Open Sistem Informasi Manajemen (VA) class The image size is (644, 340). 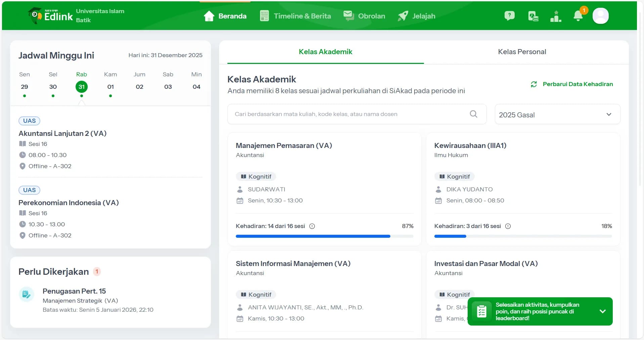(x=293, y=264)
